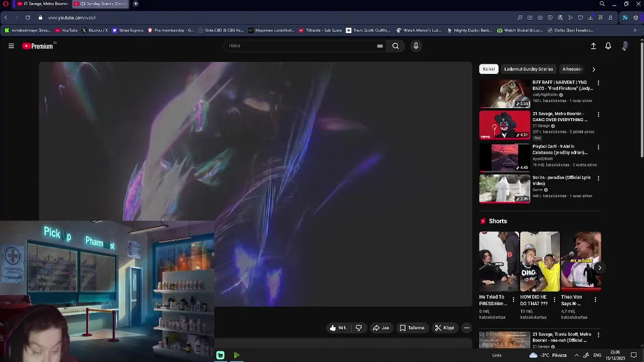Open options menu for GANG OVER EVERYTHING

point(598,115)
